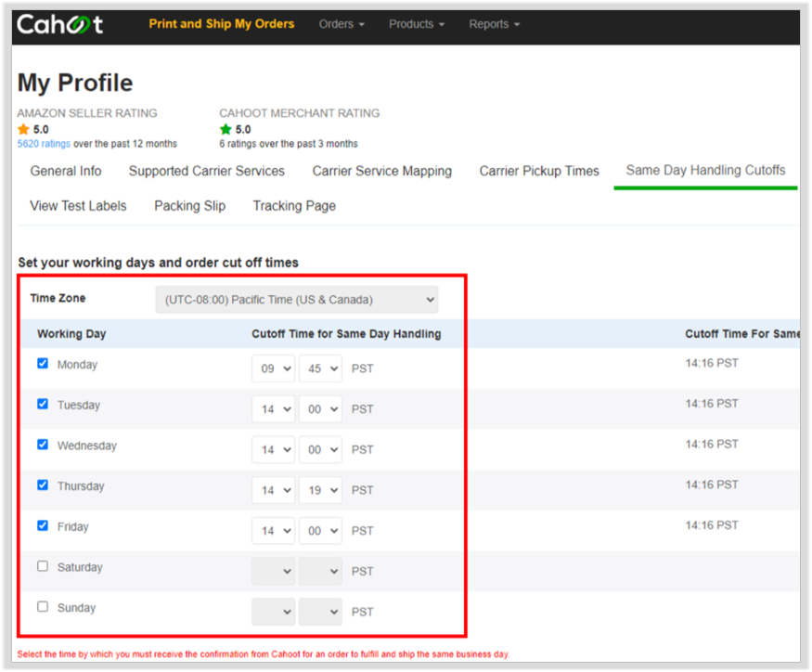This screenshot has height=672, width=812.
Task: Toggle the Thursday working day checkbox
Action: tap(43, 485)
